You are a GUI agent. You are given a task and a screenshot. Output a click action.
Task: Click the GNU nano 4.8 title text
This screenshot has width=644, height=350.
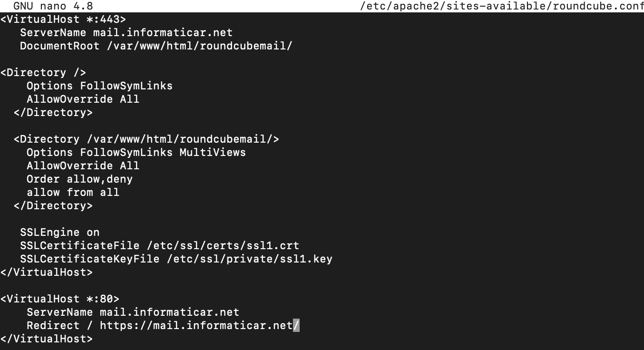click(53, 6)
